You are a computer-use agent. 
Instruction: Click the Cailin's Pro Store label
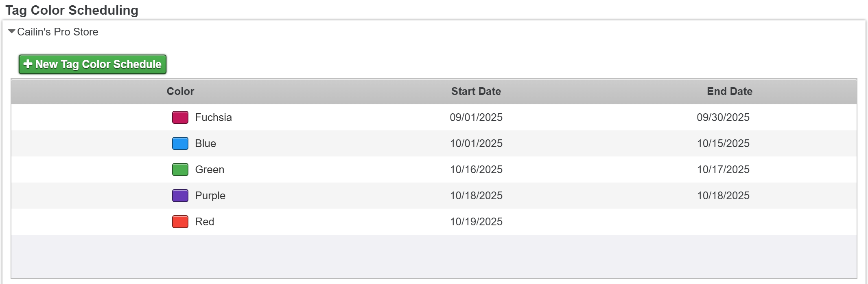(x=57, y=32)
